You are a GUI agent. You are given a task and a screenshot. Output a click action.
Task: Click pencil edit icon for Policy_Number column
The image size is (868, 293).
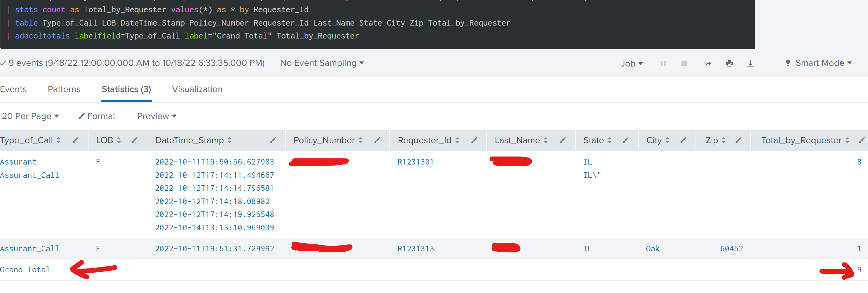pyautogui.click(x=377, y=140)
